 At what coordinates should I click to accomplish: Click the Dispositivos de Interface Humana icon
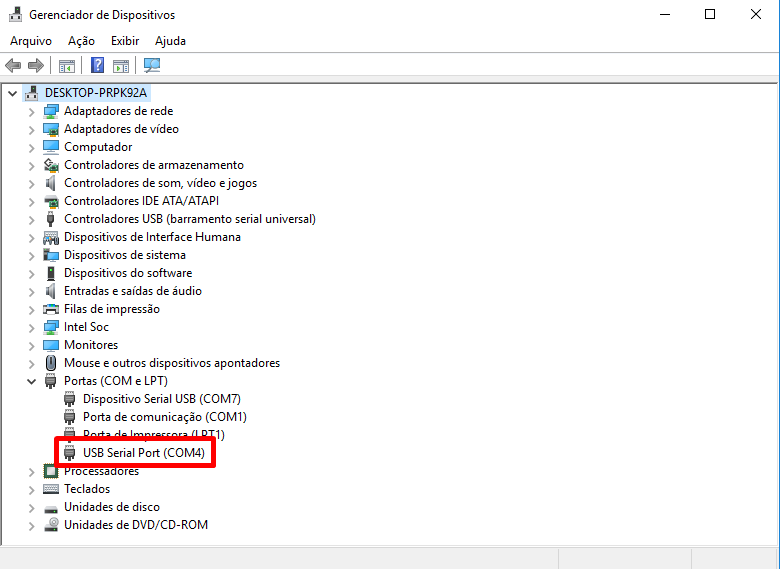pyautogui.click(x=51, y=237)
